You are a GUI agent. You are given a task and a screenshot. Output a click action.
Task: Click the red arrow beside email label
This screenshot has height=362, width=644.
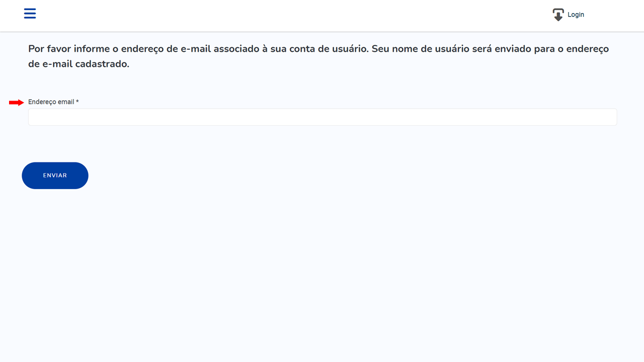click(17, 103)
